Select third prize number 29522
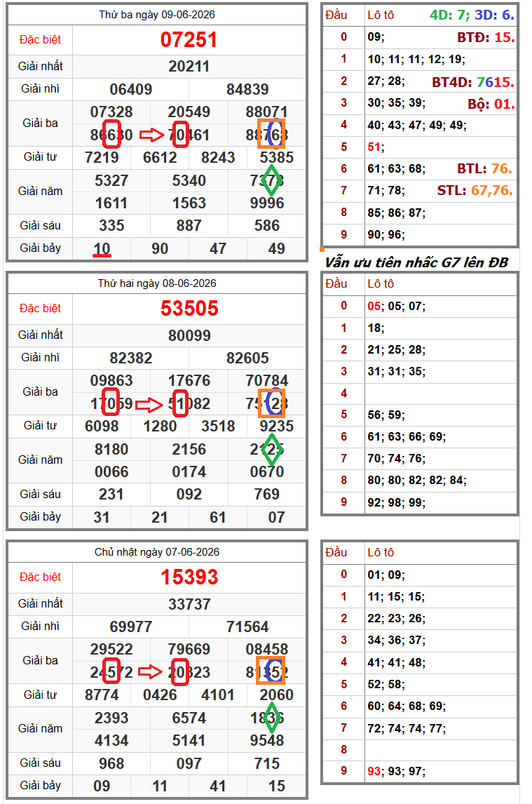Image resolution: width=532 pixels, height=804 pixels. click(111, 649)
